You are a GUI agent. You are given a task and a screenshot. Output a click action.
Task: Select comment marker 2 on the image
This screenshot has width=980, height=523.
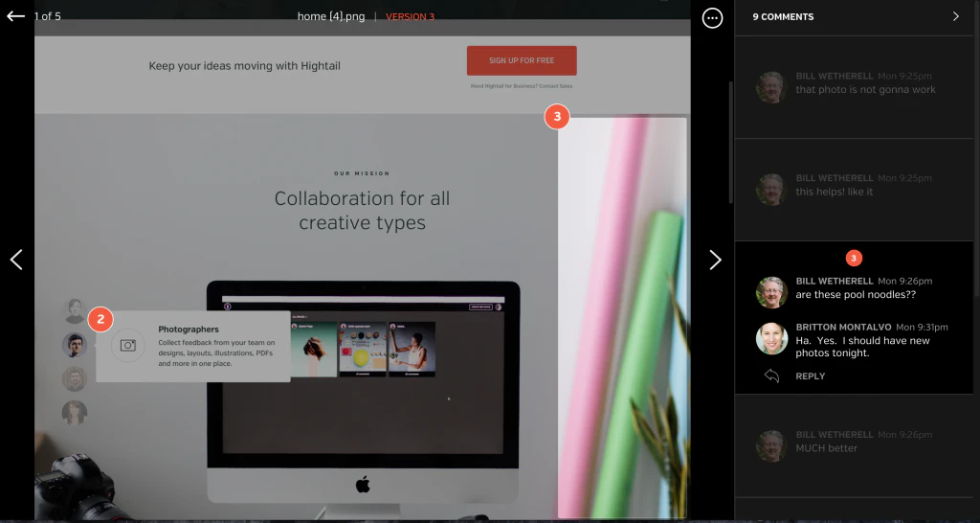pyautogui.click(x=100, y=320)
